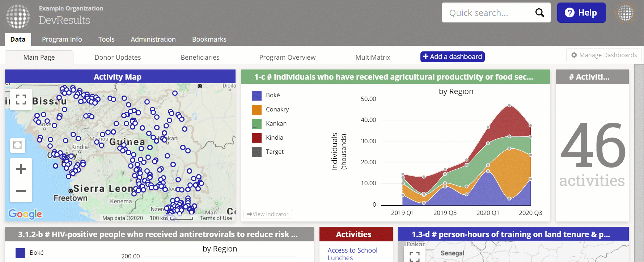Viewport: 644px width, 262px height.
Task: Click the 2020 Q1 axis label
Action: click(488, 213)
